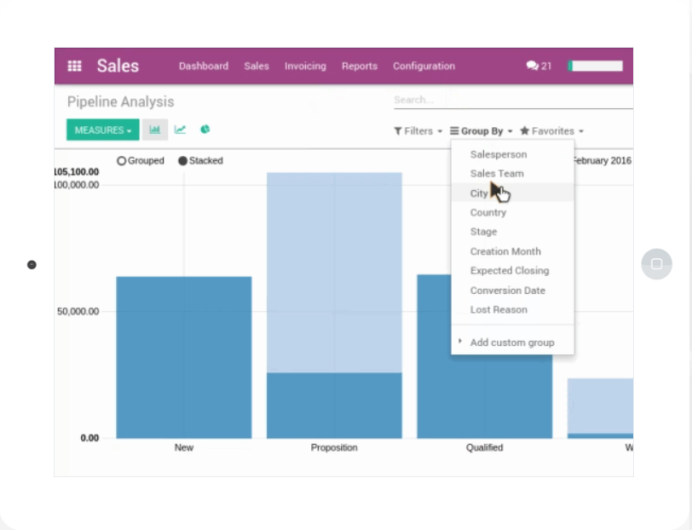Image resolution: width=692 pixels, height=530 pixels.
Task: Switch to pie chart view
Action: 205,130
